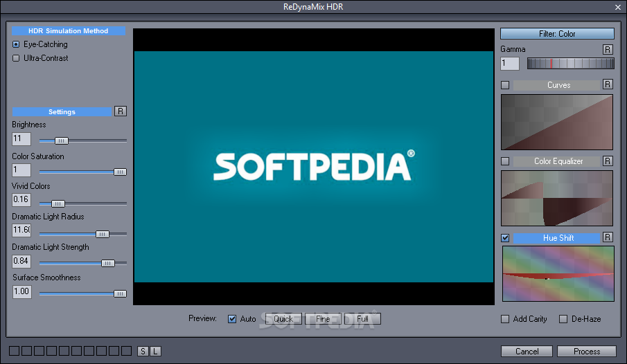The width and height of the screenshot is (627, 364).
Task: Click the Color Saturation value field
Action: pos(21,170)
